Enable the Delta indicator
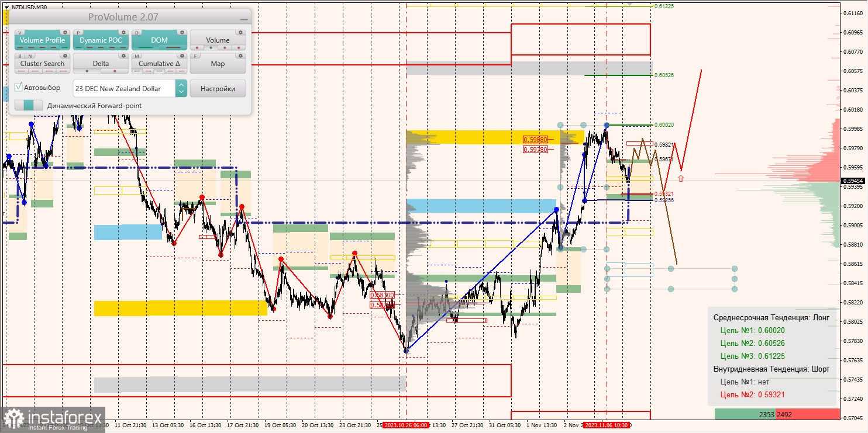 point(101,63)
